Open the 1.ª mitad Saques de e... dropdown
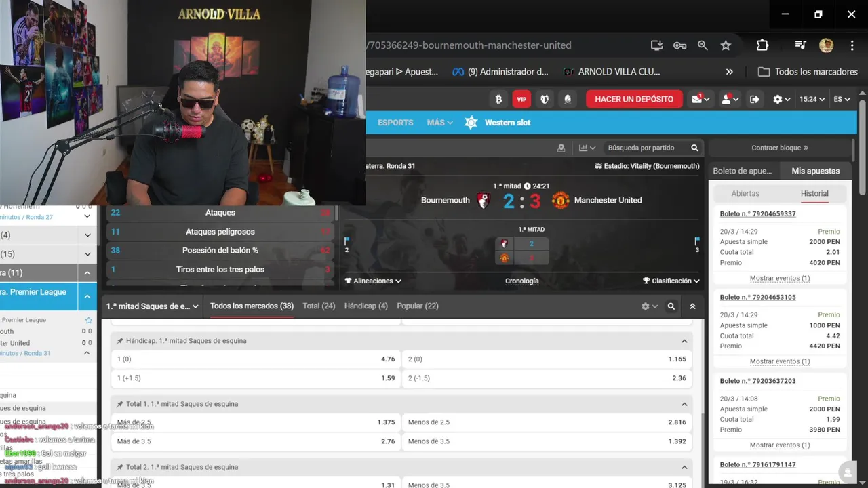 tap(152, 306)
